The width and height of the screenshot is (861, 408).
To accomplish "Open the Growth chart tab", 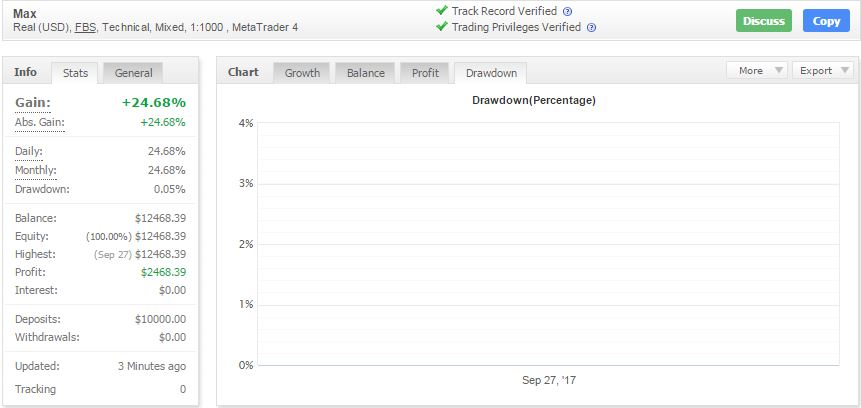I will coord(302,73).
